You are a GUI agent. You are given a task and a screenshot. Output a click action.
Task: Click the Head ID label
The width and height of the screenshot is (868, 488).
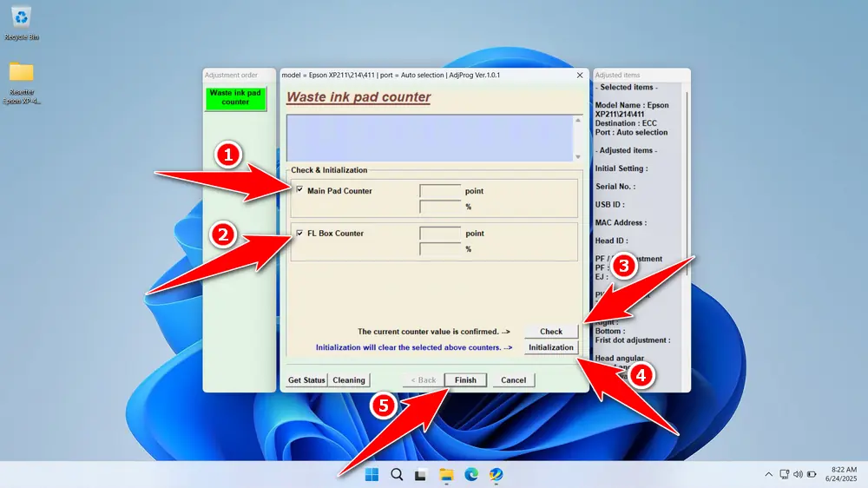pyautogui.click(x=611, y=241)
